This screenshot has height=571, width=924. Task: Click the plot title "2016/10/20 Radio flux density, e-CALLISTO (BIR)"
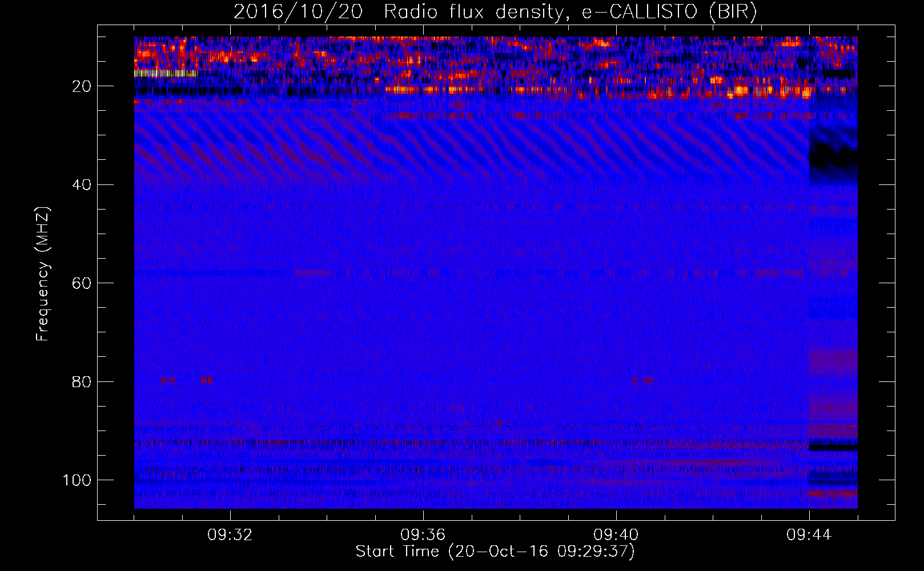pos(495,12)
